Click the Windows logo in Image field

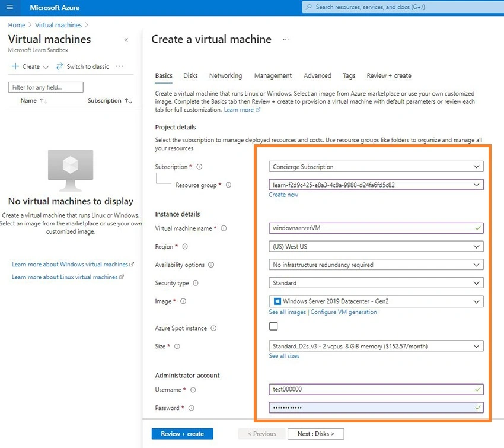pyautogui.click(x=277, y=301)
